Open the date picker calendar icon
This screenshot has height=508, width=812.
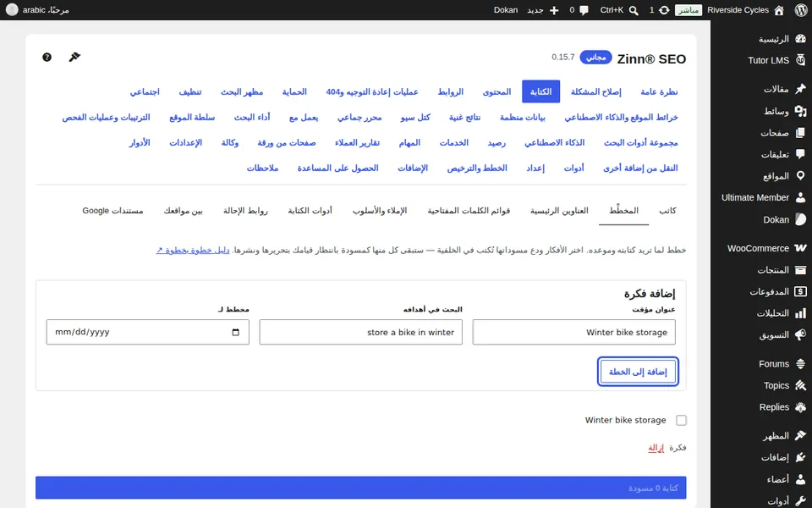236,332
